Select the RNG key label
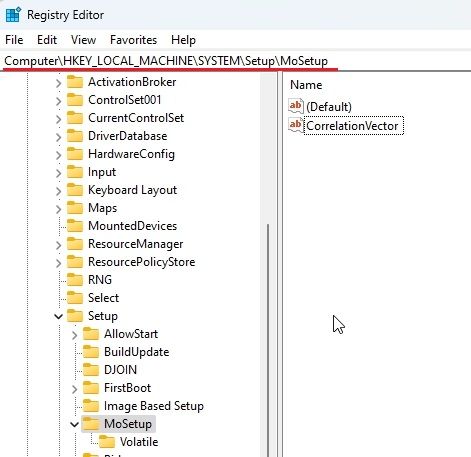471x457 pixels. pyautogui.click(x=100, y=280)
